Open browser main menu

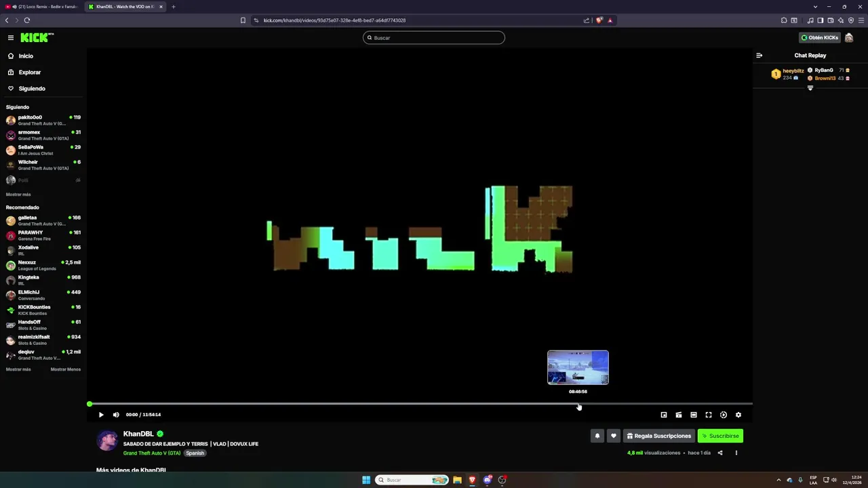click(x=861, y=20)
